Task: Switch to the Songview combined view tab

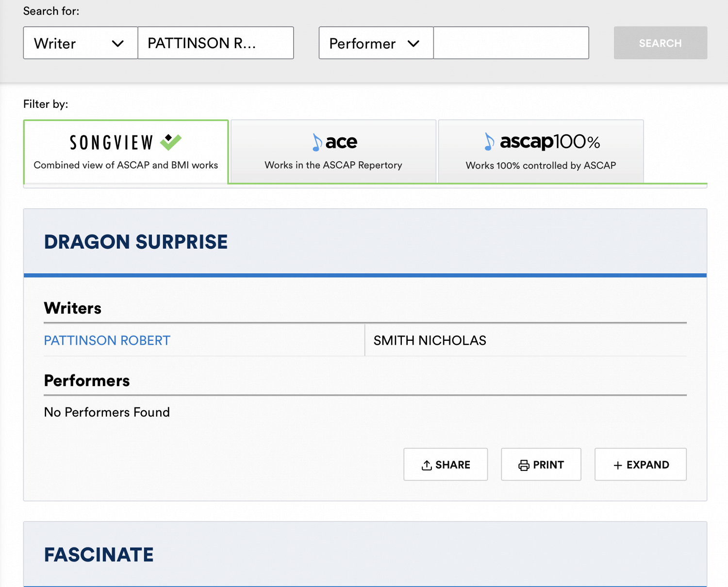Action: pos(126,152)
